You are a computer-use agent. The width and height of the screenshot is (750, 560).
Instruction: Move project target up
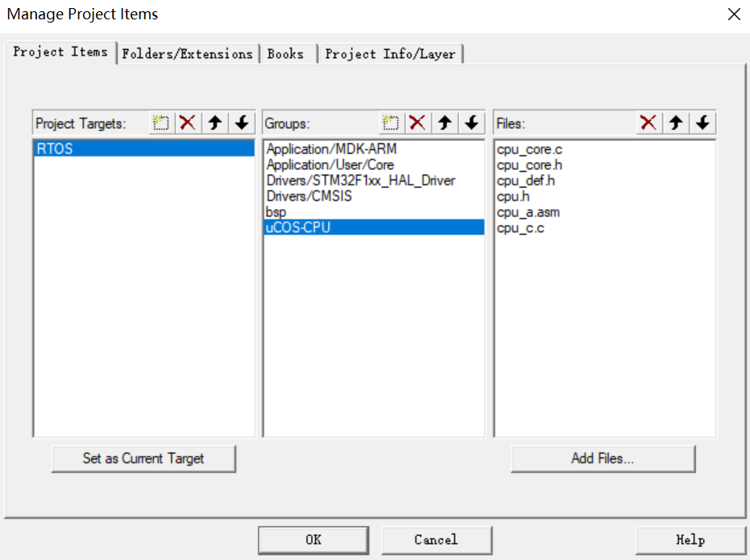tap(215, 122)
